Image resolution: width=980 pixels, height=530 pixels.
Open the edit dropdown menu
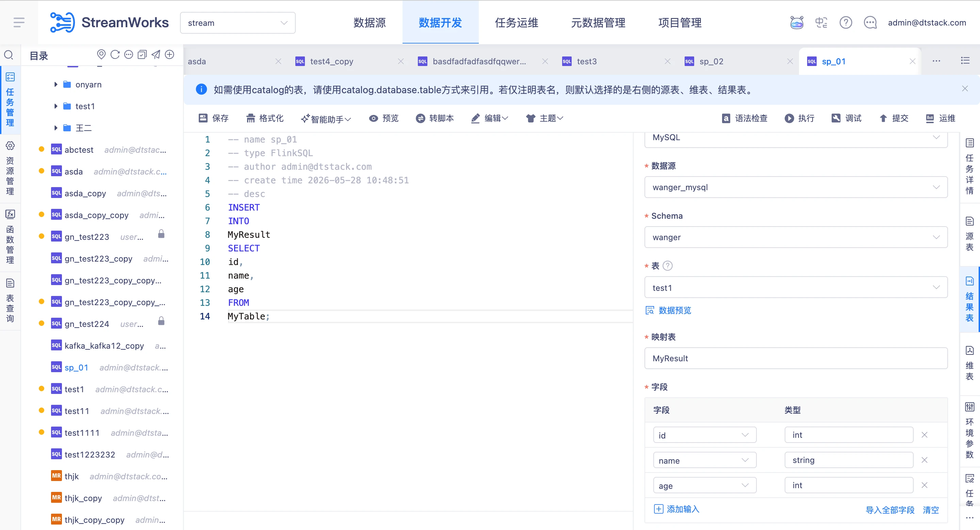coord(489,118)
